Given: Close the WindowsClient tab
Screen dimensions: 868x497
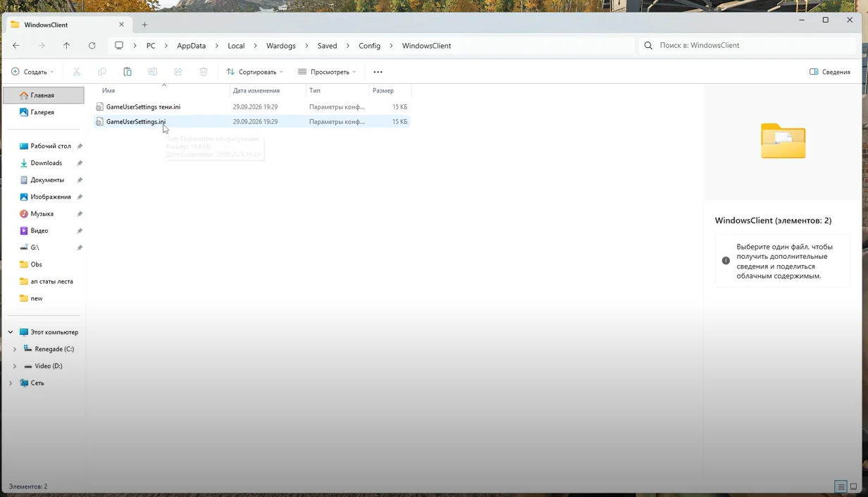Looking at the screenshot, I should [121, 25].
